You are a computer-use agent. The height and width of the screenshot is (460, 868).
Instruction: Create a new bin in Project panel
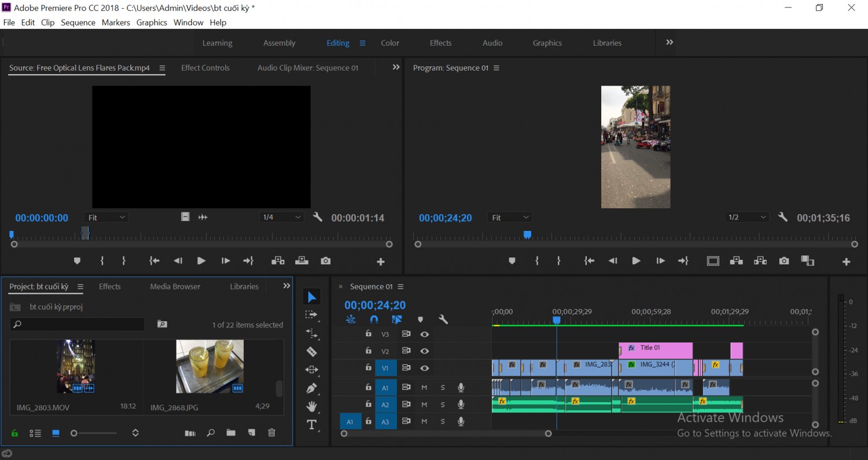(x=231, y=432)
